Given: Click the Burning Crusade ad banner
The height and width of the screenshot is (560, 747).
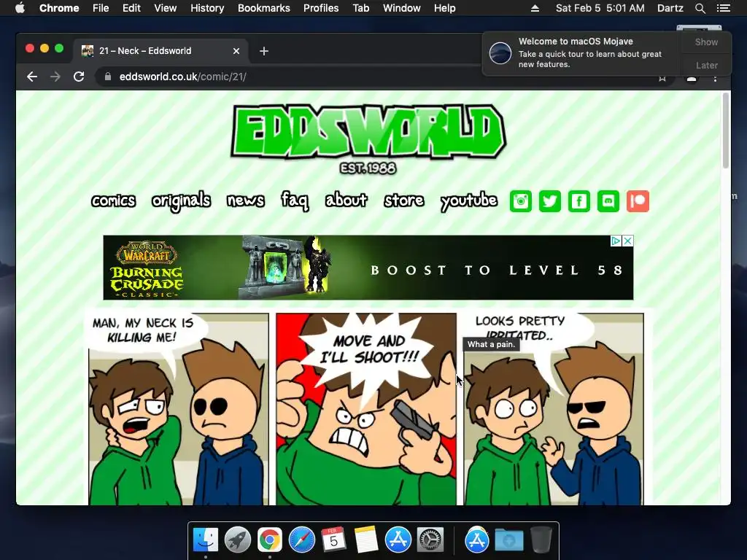Looking at the screenshot, I should (x=368, y=268).
